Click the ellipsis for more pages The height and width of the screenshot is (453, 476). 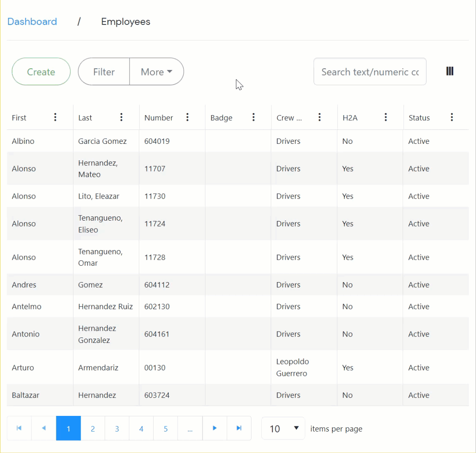click(x=190, y=429)
